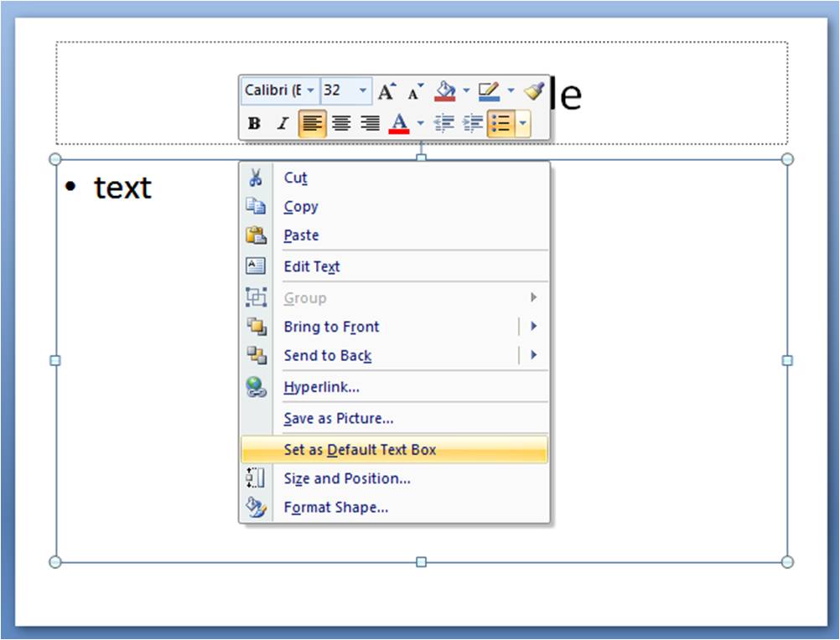This screenshot has width=840, height=640.
Task: Open the font size 32 dropdown
Action: point(363,90)
